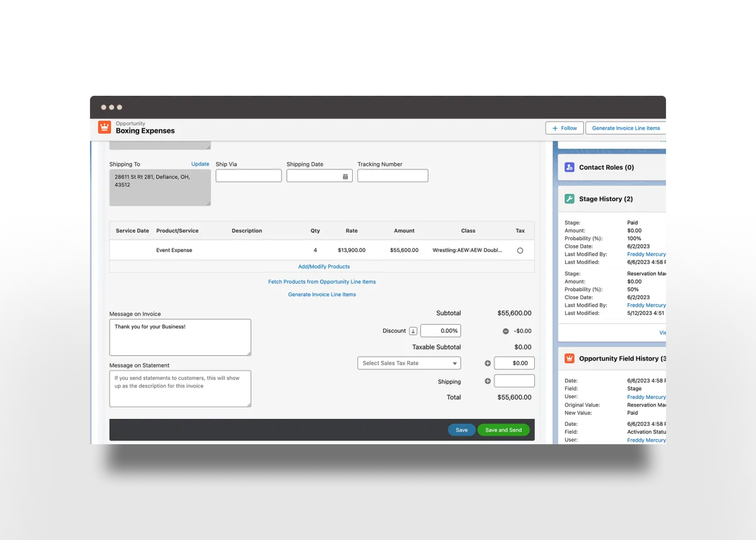Click into the Tracking Number field
This screenshot has width=756, height=540.
[392, 176]
